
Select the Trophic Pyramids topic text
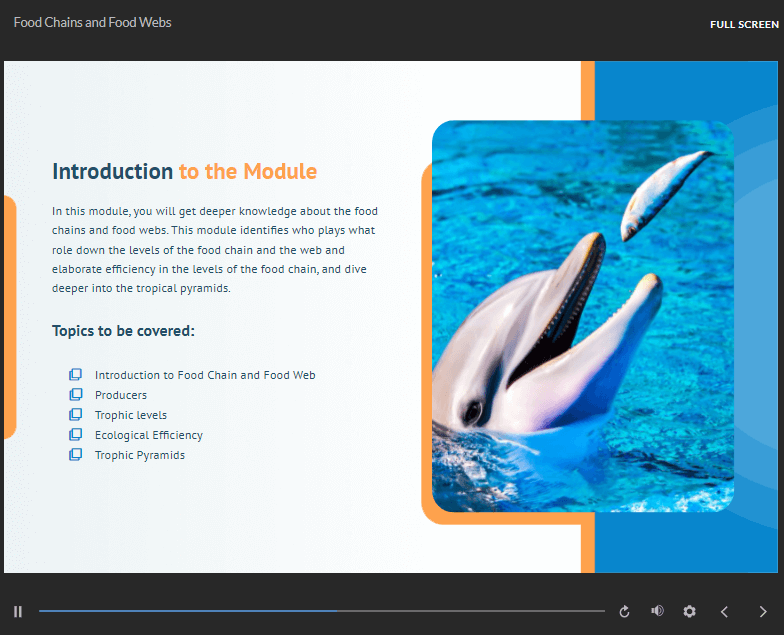pyautogui.click(x=140, y=455)
